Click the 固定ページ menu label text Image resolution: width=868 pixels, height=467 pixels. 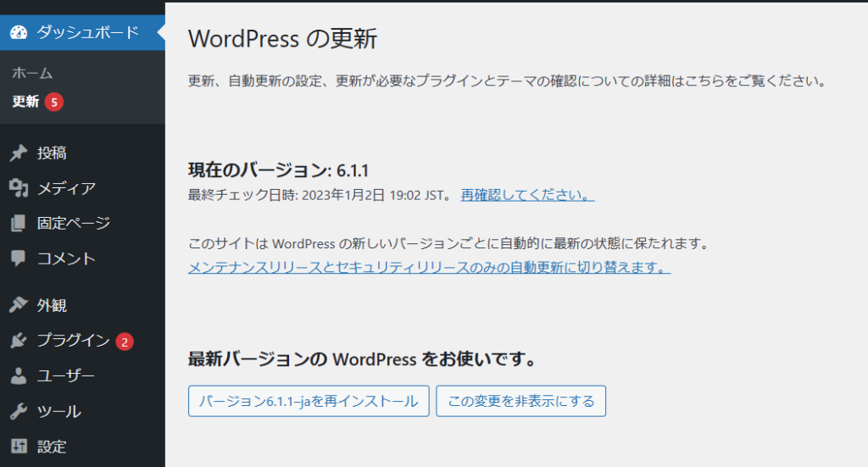point(74,224)
